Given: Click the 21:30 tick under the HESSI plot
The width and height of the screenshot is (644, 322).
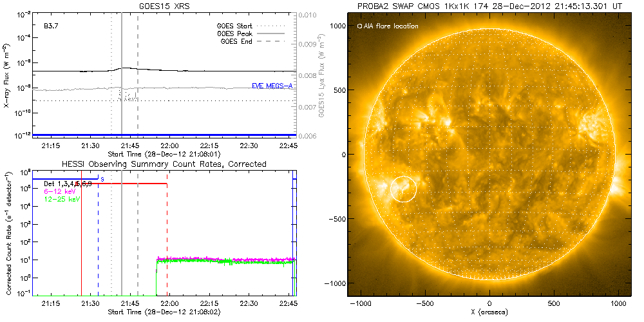Looking at the screenshot, I should coord(90,304).
